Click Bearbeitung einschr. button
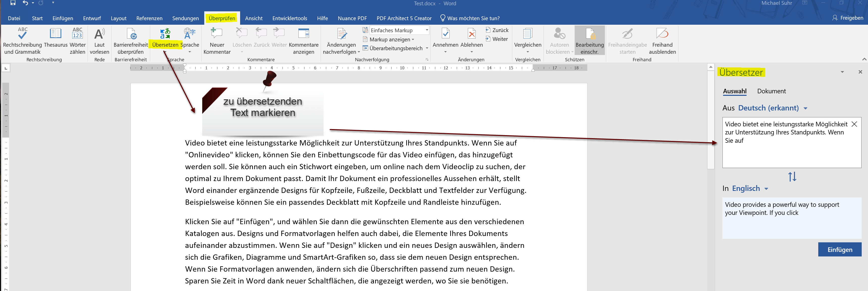Viewport: 868px width, 291px height. (x=590, y=40)
